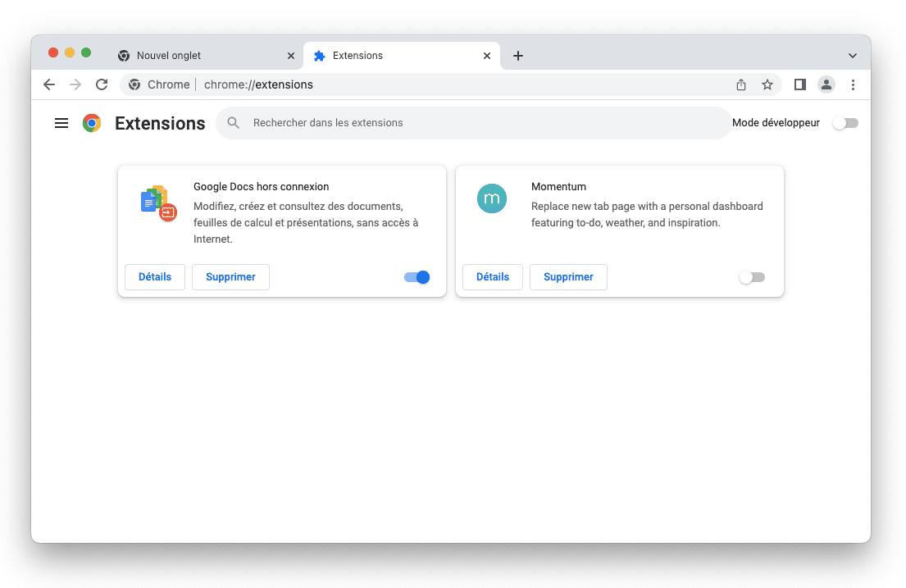This screenshot has width=906, height=588.
Task: Expand the tab search chevron
Action: pos(852,56)
